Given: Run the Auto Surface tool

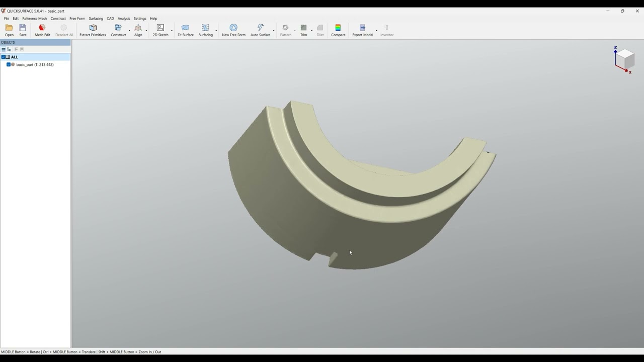Looking at the screenshot, I should click(x=260, y=30).
